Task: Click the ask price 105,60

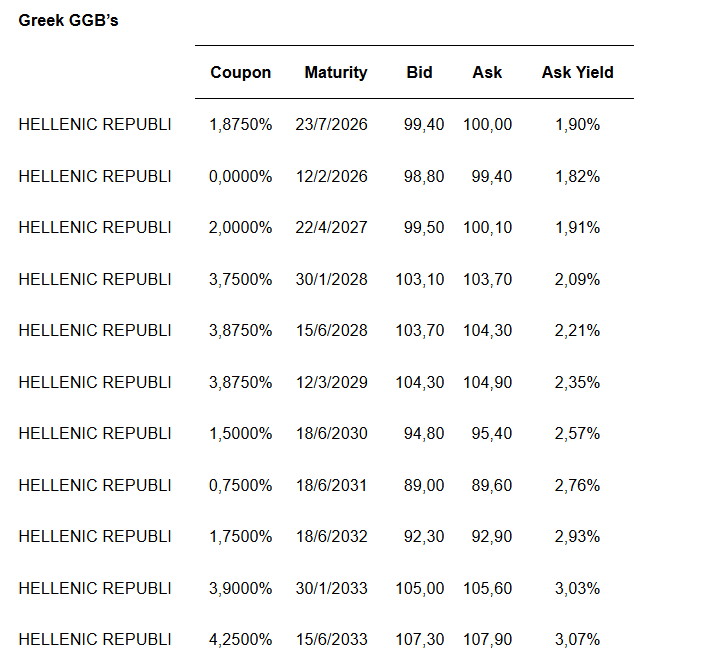Action: pyautogui.click(x=487, y=588)
